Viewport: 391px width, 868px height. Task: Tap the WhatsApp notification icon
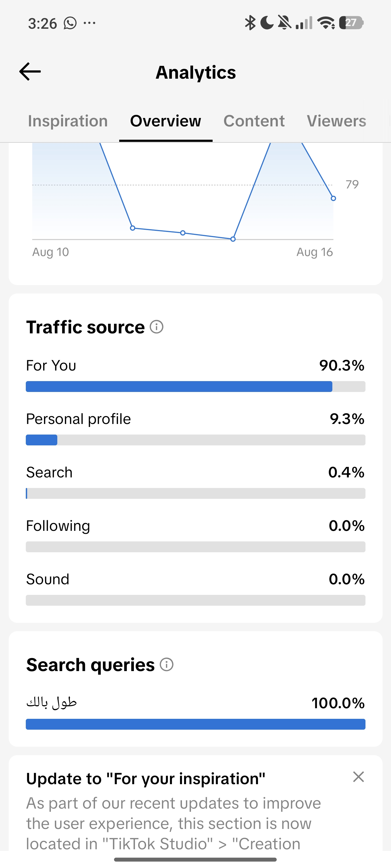70,23
